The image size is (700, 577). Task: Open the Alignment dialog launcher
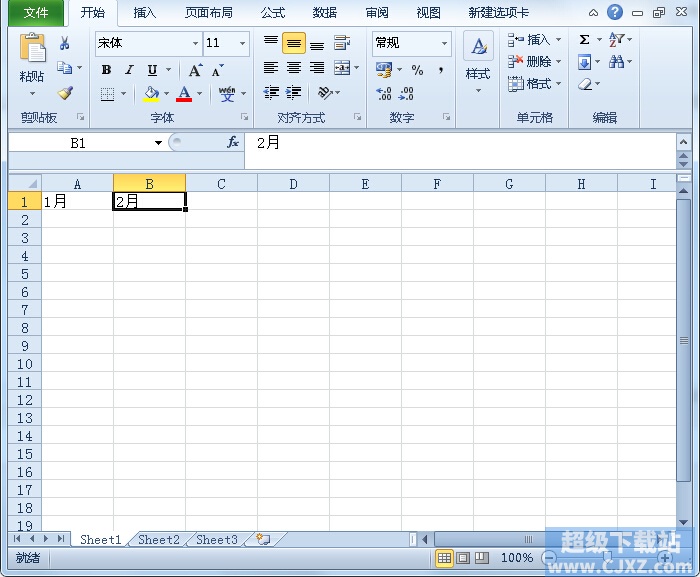pos(358,117)
